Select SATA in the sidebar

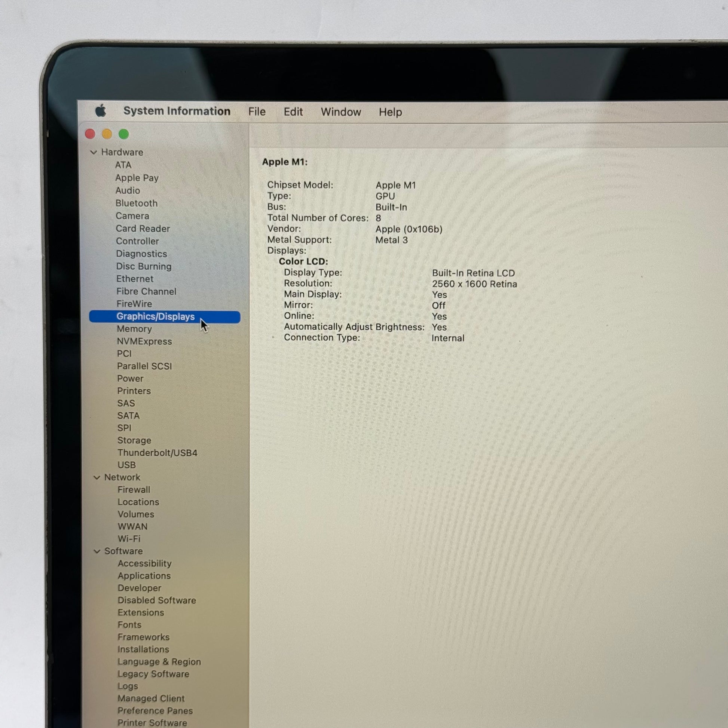point(128,416)
